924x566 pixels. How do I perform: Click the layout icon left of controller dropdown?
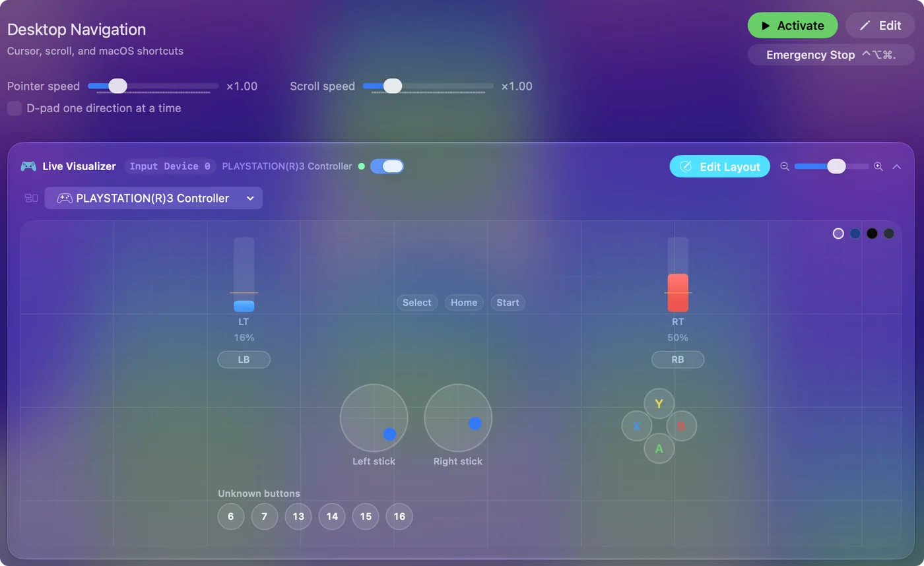click(x=31, y=198)
